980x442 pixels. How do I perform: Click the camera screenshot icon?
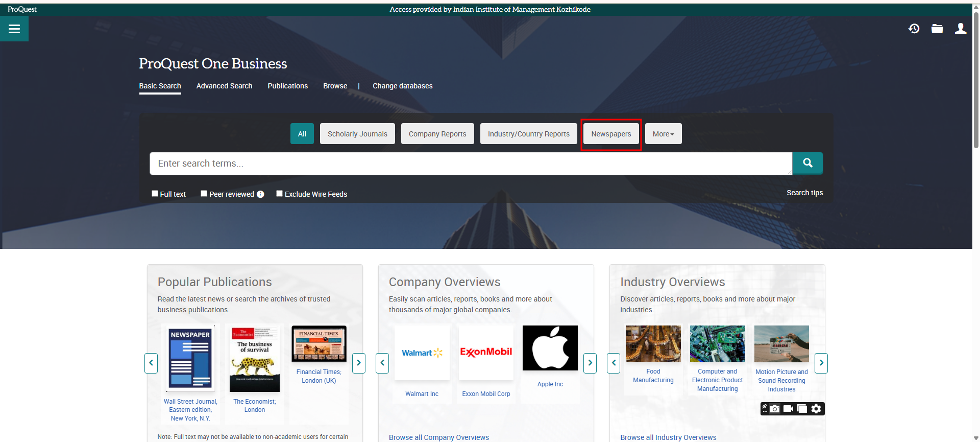click(775, 409)
